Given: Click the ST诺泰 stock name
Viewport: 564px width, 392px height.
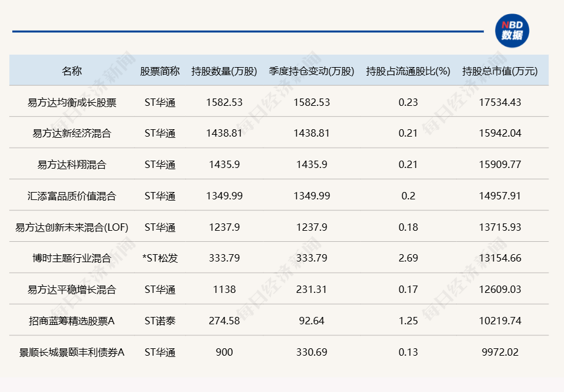Looking at the screenshot, I should 159,321.
